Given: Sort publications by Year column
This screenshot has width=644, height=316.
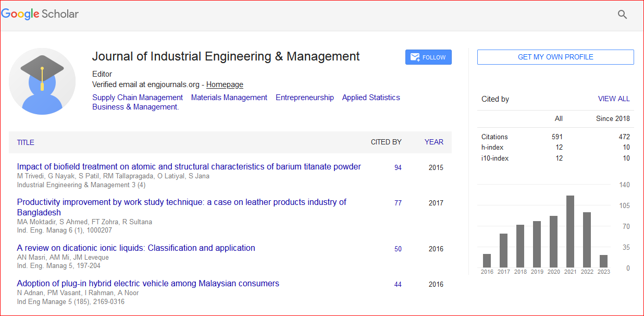Looking at the screenshot, I should (434, 142).
